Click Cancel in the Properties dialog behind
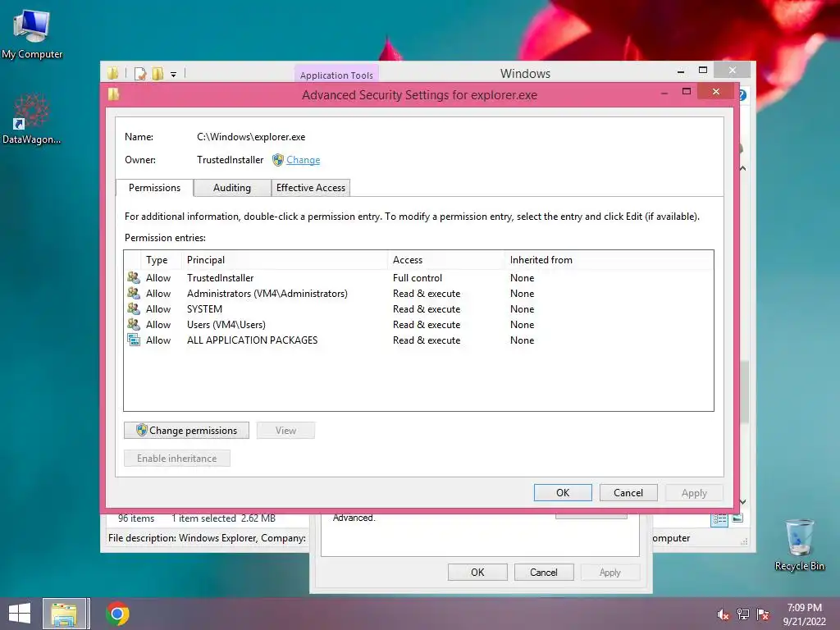Viewport: 840px width, 630px height. coord(544,572)
